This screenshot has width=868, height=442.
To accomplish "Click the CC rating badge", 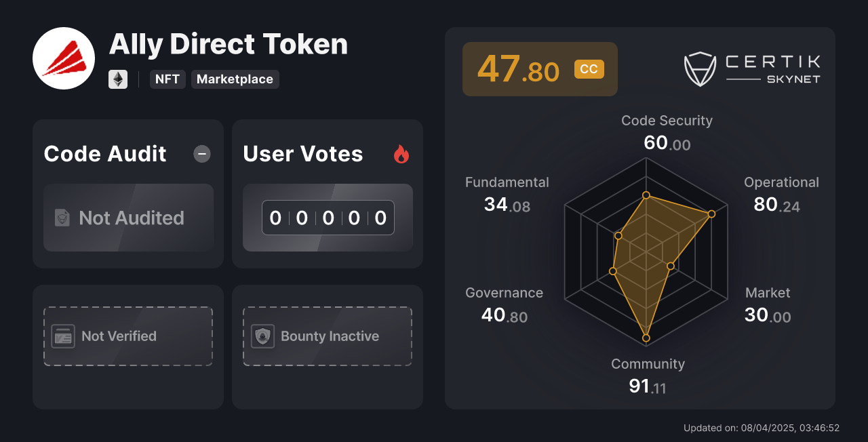I will pos(589,69).
